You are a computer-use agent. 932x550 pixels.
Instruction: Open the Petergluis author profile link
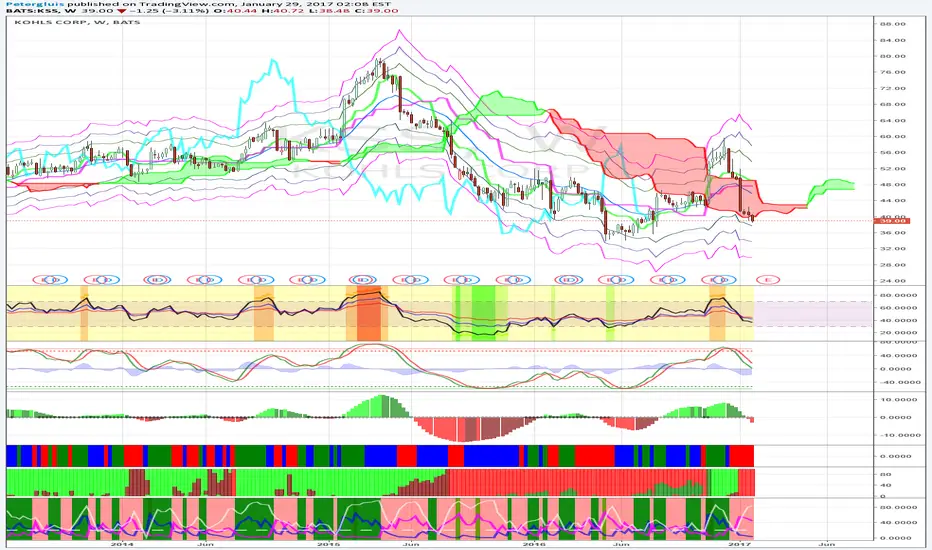33,4
